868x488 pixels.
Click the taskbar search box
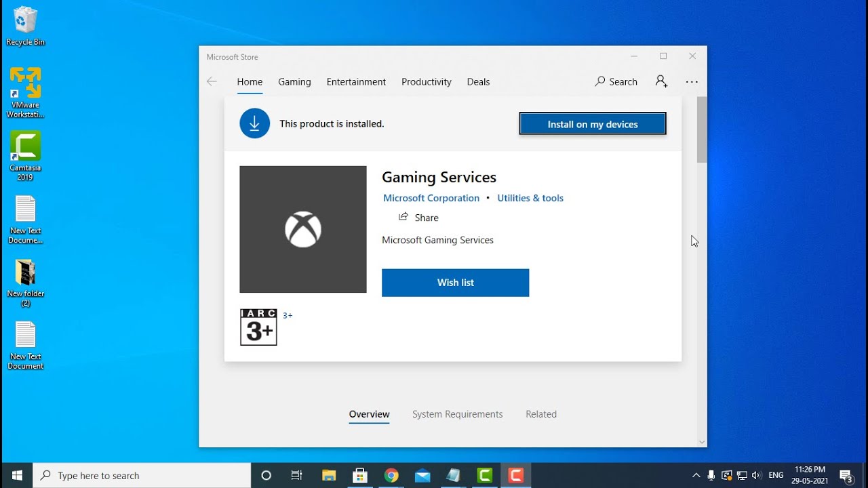[x=142, y=475]
